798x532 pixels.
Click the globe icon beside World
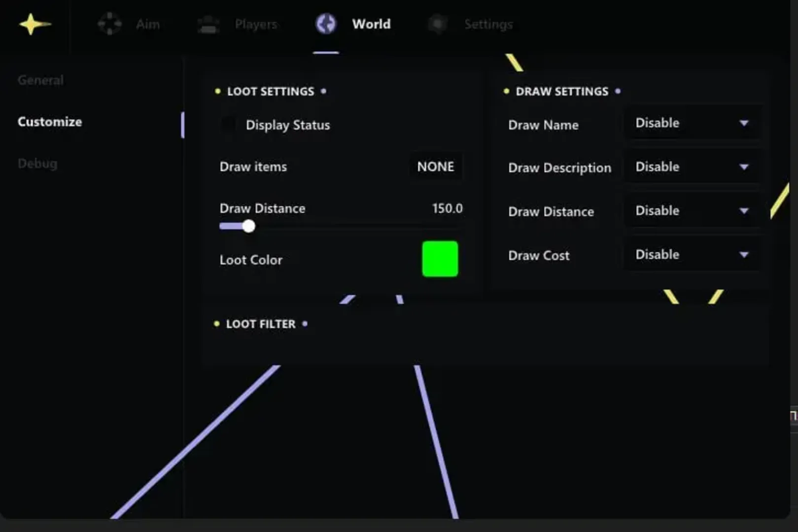326,24
